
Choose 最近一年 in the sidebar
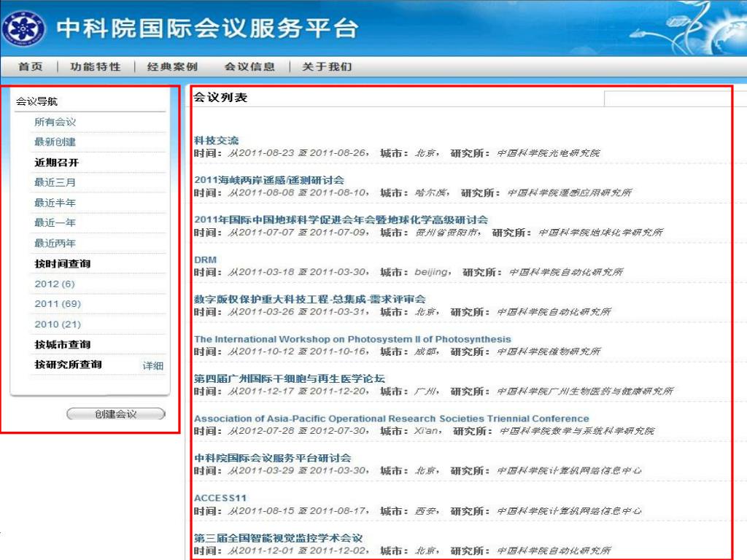point(55,223)
